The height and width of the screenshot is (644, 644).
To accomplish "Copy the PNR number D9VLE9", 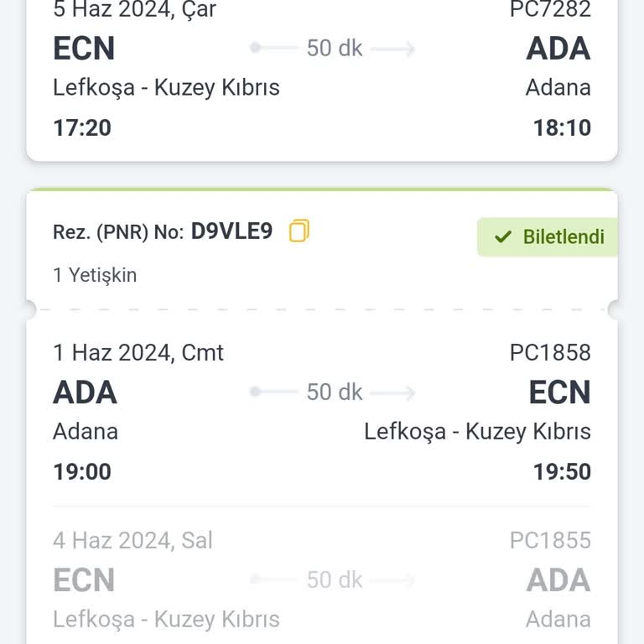I will [x=299, y=231].
